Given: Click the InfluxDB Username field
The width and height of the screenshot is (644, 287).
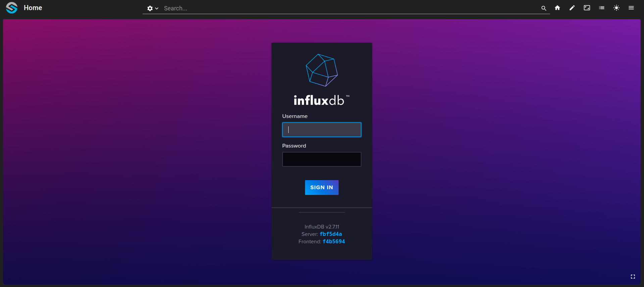Looking at the screenshot, I should click(x=322, y=130).
